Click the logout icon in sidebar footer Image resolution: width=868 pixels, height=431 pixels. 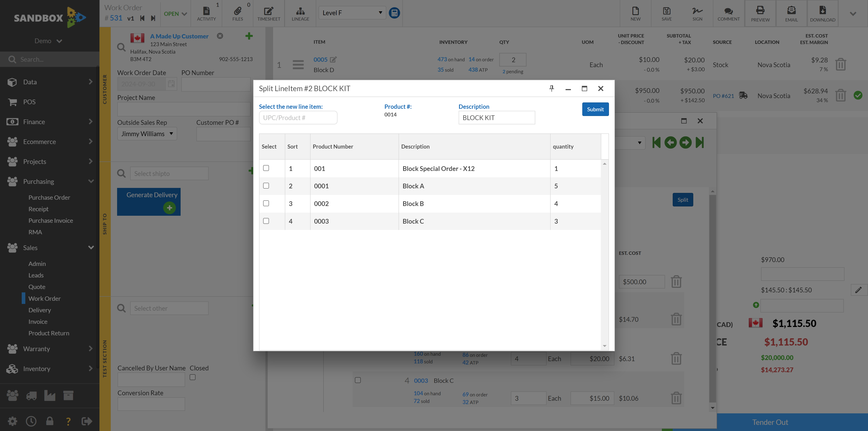[87, 421]
